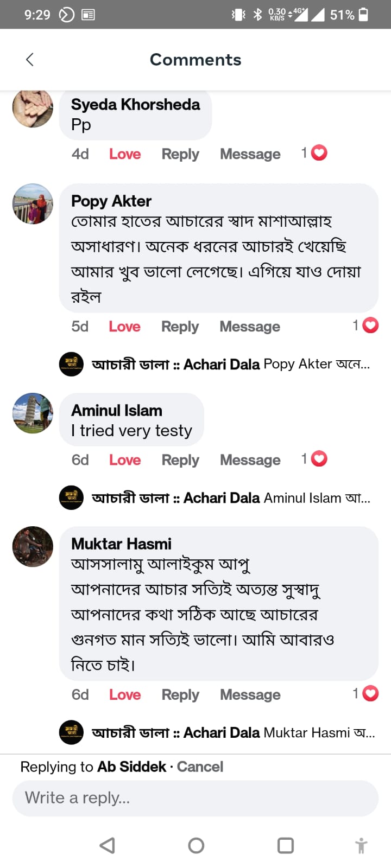Image resolution: width=391 pixels, height=868 pixels.
Task: Open recent apps square button
Action: click(285, 845)
